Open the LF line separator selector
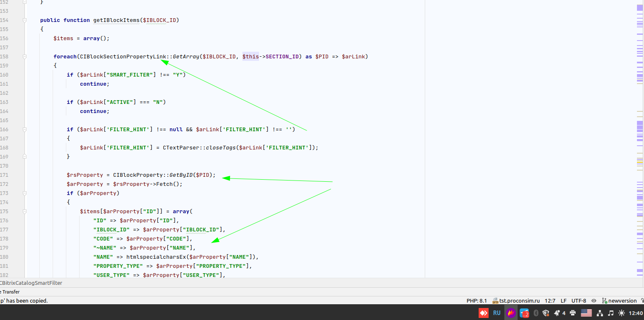Screen dimensions: 644x320 [564, 301]
